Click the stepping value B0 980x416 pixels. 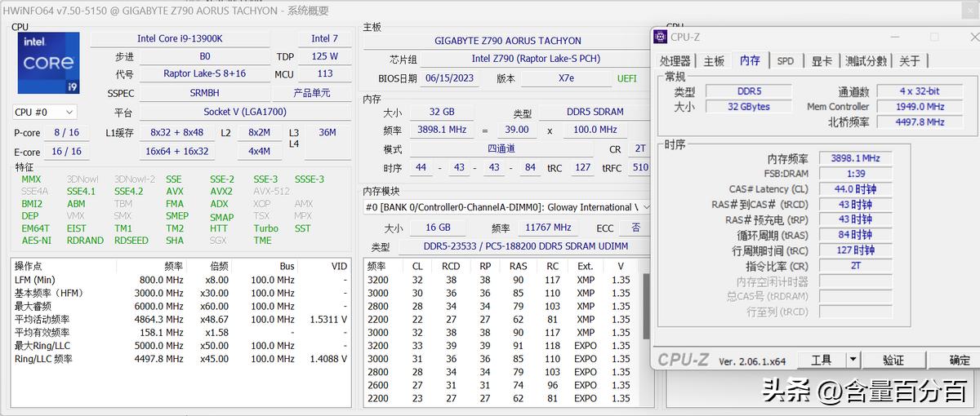204,56
